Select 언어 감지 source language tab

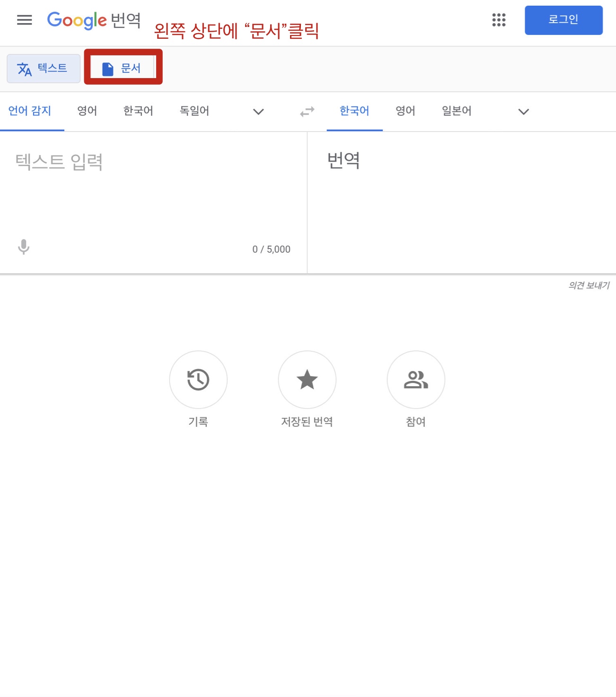(30, 111)
